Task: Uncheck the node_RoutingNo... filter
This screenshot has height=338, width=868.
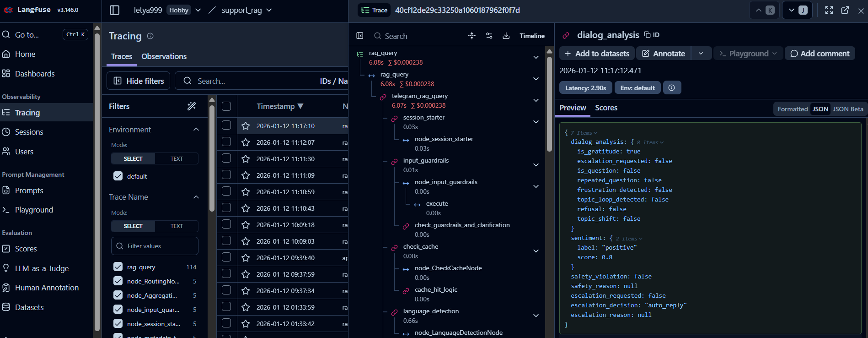Action: click(118, 281)
